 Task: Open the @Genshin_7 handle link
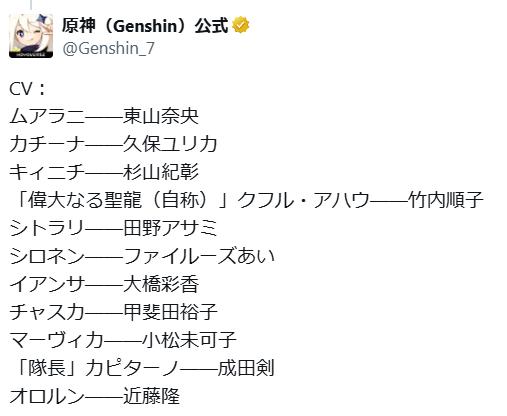[x=109, y=48]
